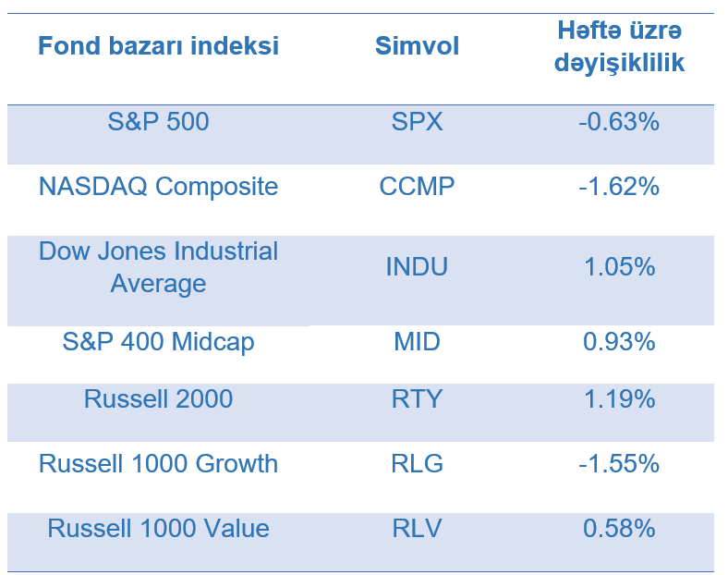
Task: Select the Dow Jones Industrial Average cell
Action: click(x=158, y=267)
